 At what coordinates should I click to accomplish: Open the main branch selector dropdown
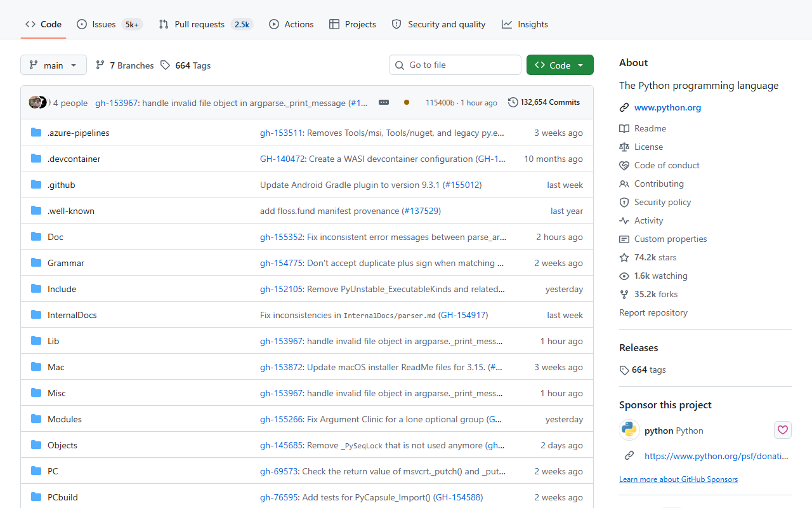pyautogui.click(x=53, y=65)
